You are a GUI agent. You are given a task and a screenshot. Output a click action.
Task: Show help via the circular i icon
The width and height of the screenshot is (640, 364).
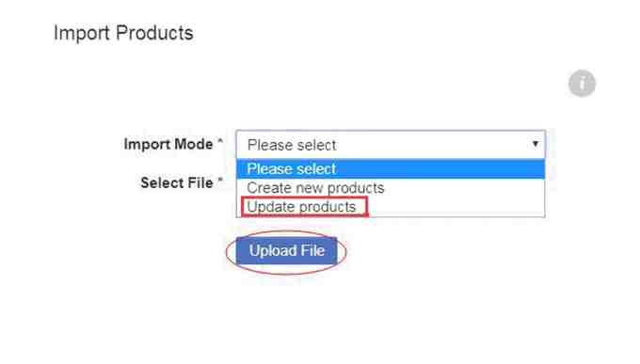point(582,84)
